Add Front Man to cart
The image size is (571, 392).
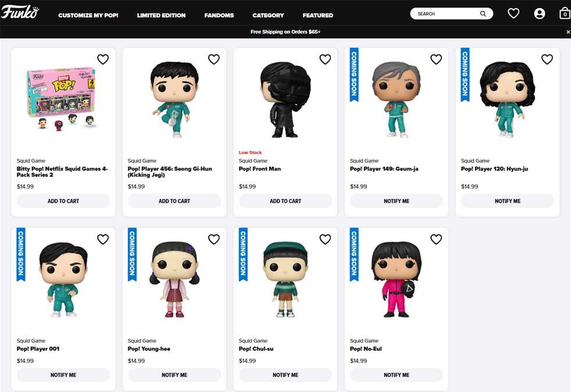[285, 201]
